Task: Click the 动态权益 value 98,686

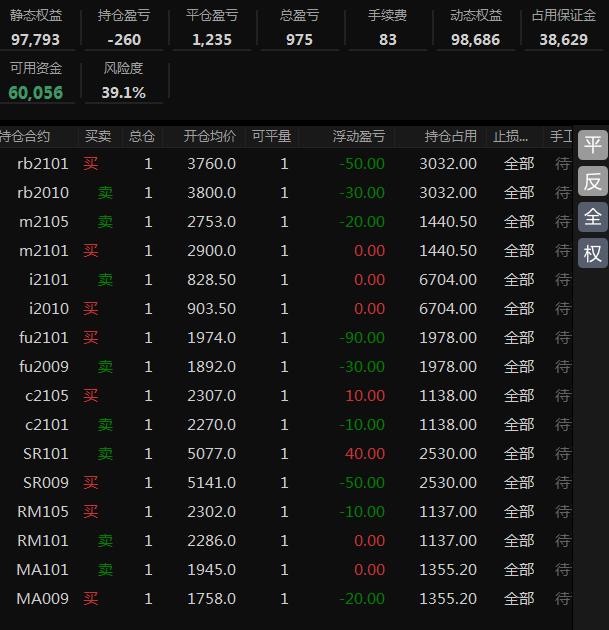Action: [476, 40]
